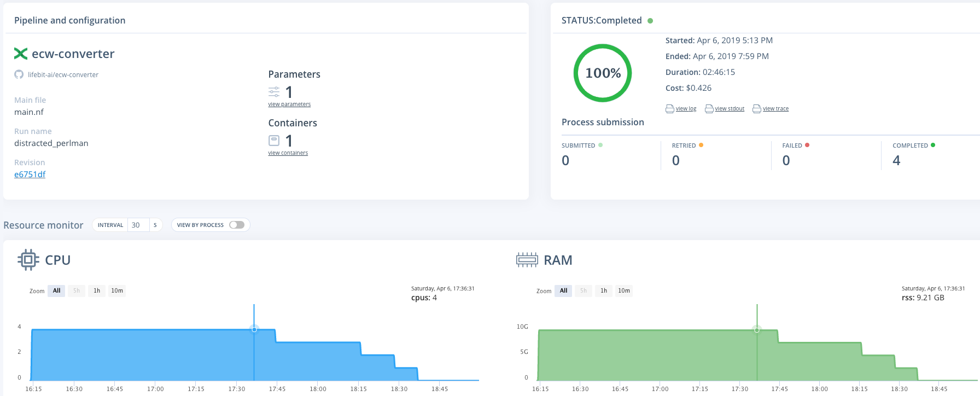This screenshot has width=980, height=396.
Task: Click the ecw-converter pipeline title
Action: tap(73, 54)
